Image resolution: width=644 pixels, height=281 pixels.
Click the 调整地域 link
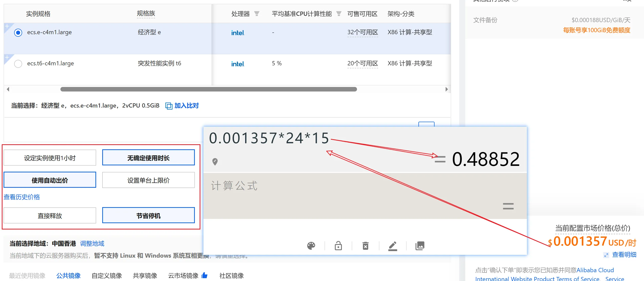(x=92, y=244)
